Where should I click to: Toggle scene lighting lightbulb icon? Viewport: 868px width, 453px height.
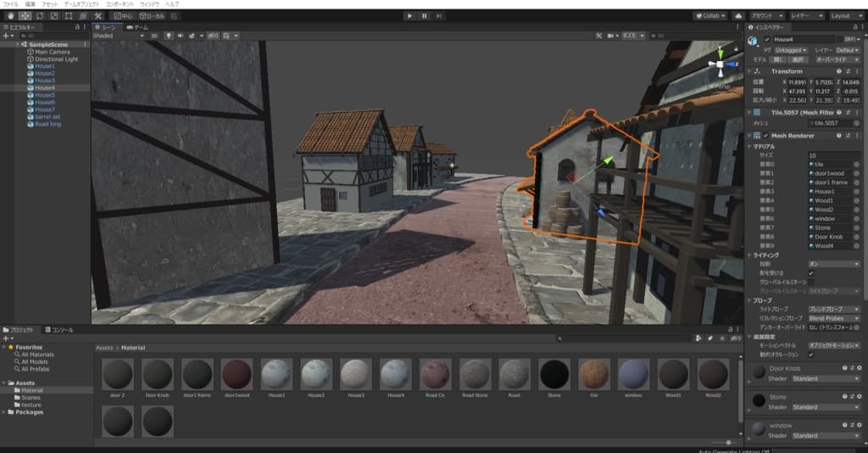click(169, 36)
